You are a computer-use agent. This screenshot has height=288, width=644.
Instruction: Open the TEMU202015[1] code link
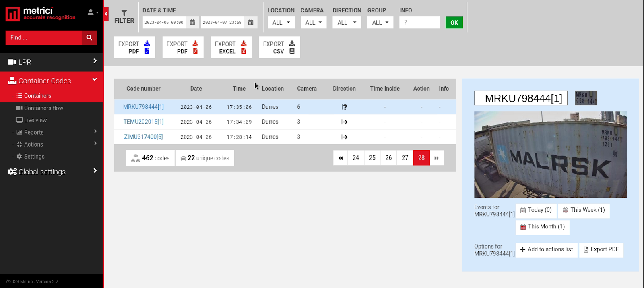coord(143,122)
